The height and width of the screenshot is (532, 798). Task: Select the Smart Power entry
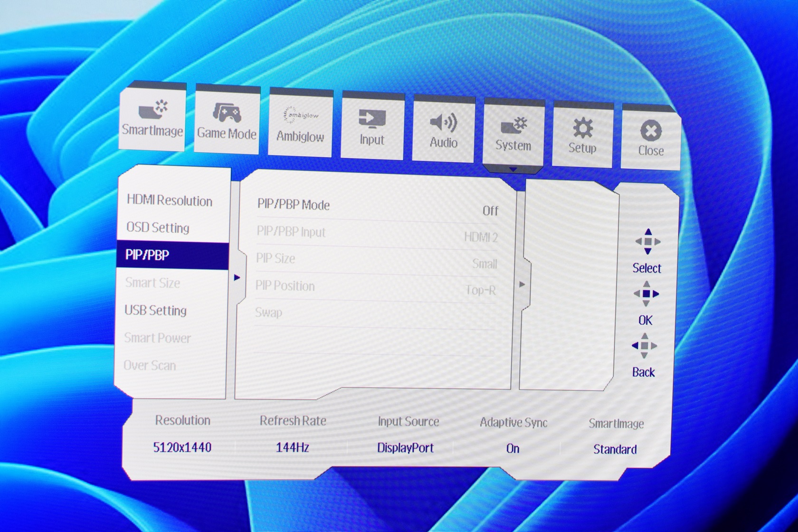(157, 338)
